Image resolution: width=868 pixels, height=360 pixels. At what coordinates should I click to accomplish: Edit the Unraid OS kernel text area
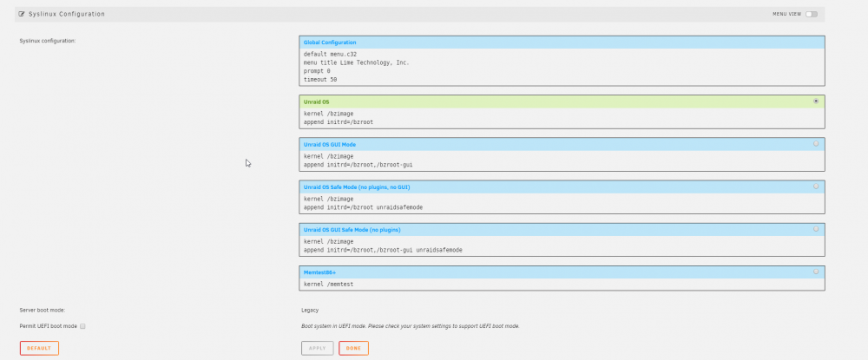tap(562, 118)
